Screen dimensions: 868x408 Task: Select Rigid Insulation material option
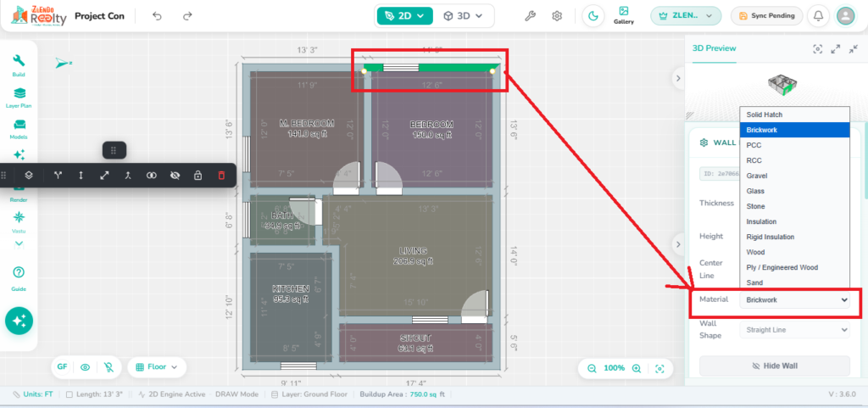coord(794,237)
